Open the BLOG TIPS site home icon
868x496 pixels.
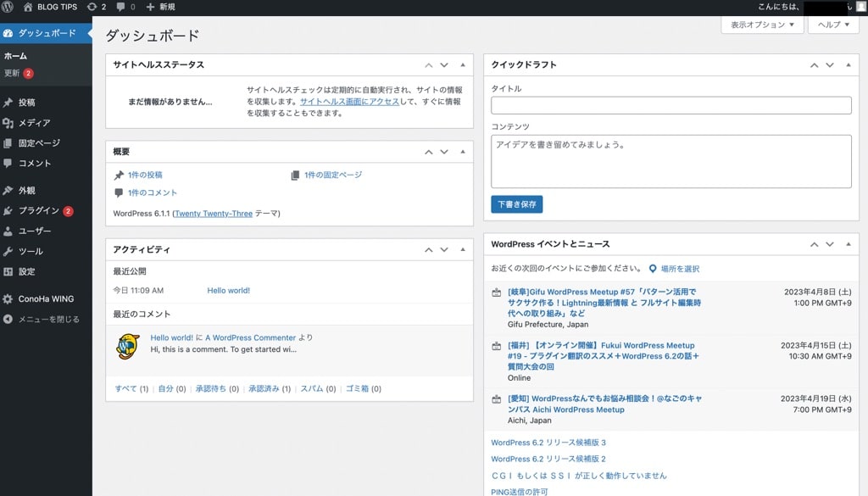28,7
